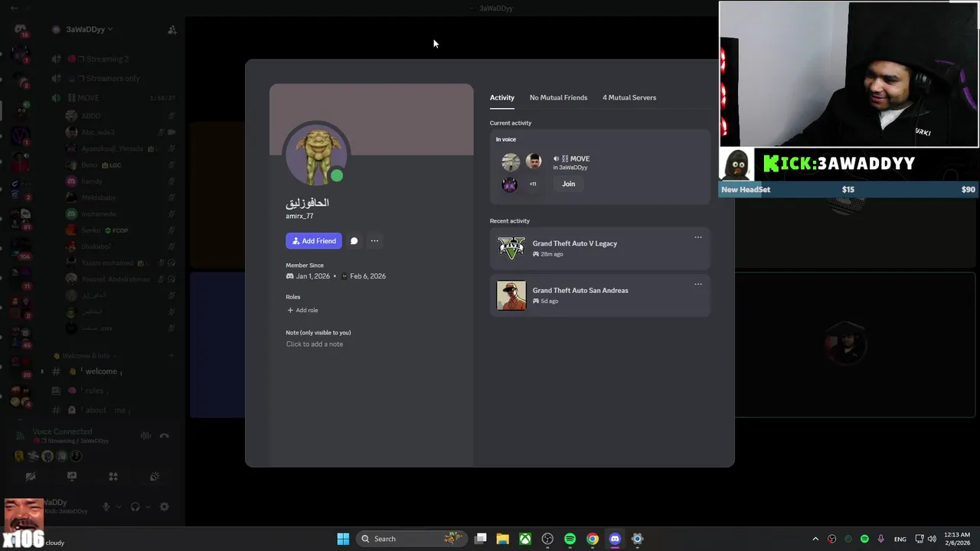This screenshot has height=551, width=980.
Task: Expand the headphone output options arrow
Action: tap(149, 507)
